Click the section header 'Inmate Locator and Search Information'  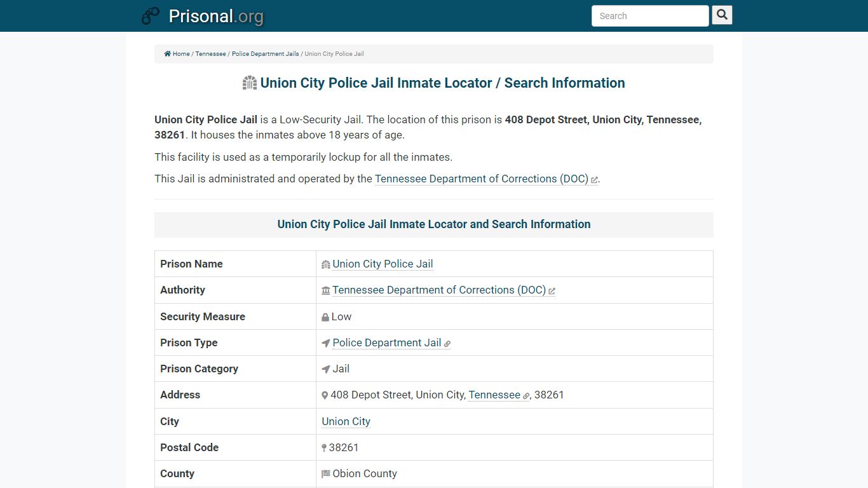point(434,224)
